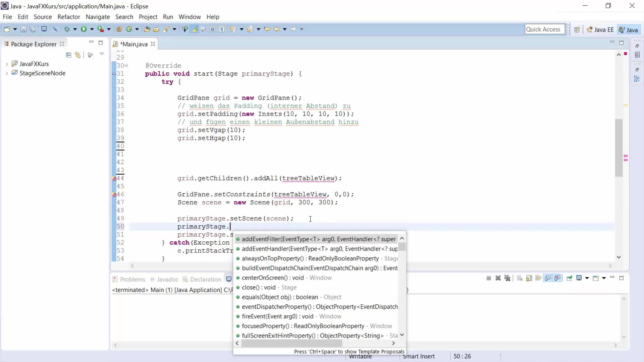This screenshot has height=362, width=644.
Task: Switch to the Declaration tab
Action: coord(202,279)
